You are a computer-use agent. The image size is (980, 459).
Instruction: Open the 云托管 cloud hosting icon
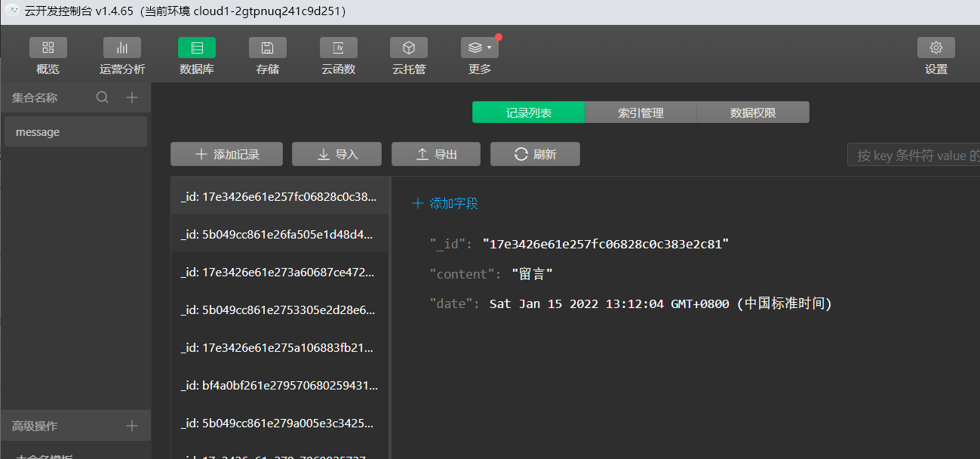coord(409,48)
